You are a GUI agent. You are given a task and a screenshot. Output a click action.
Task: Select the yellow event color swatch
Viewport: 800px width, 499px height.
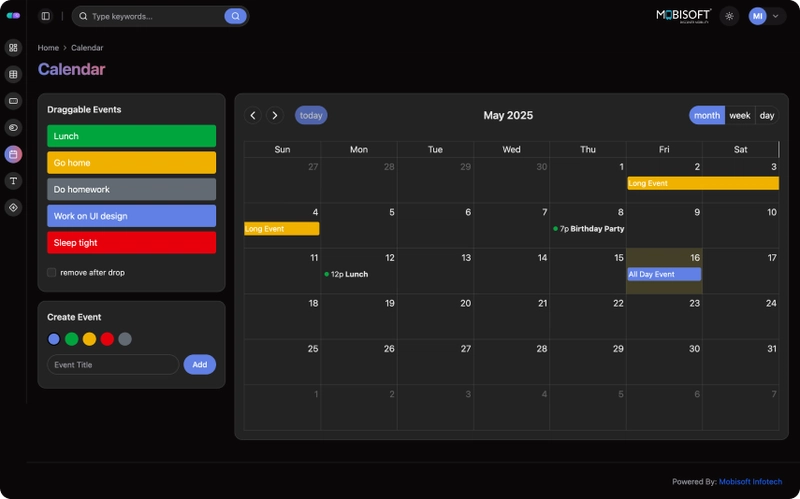[x=89, y=339]
